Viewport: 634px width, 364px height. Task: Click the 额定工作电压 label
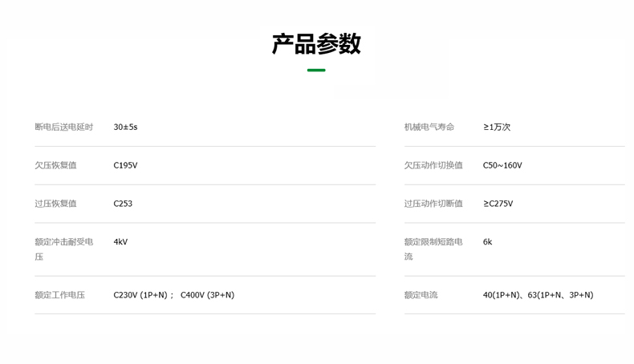60,295
